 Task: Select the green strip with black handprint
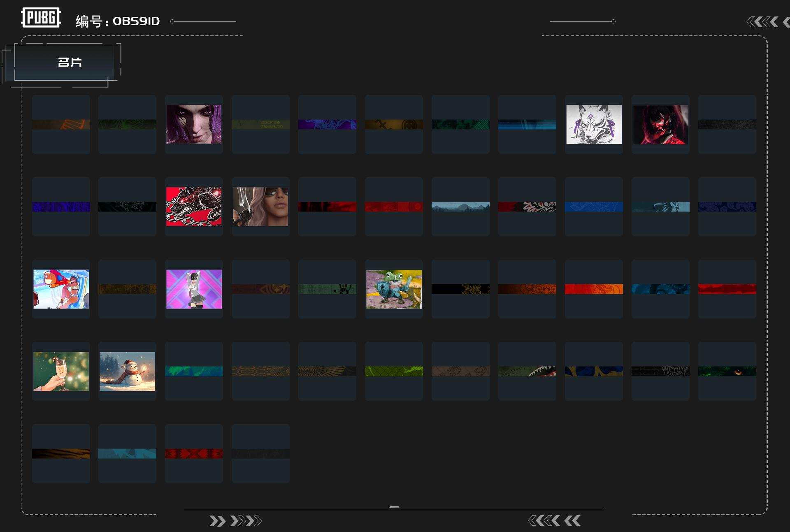tap(327, 289)
